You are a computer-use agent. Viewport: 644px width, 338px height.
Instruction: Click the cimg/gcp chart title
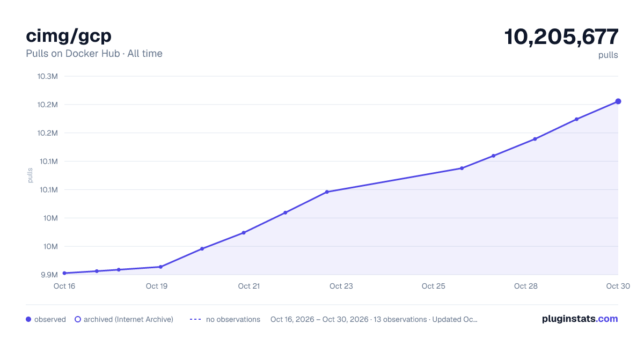[x=69, y=36]
